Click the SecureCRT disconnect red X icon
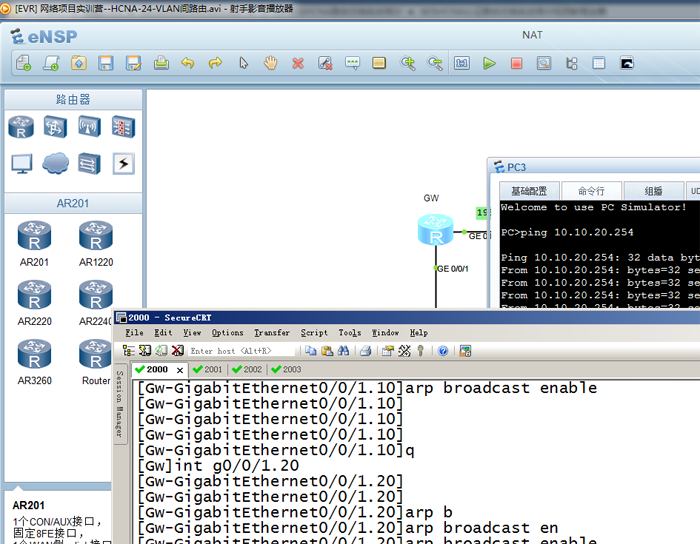Viewport: 700px width, 544px height. pyautogui.click(x=178, y=351)
